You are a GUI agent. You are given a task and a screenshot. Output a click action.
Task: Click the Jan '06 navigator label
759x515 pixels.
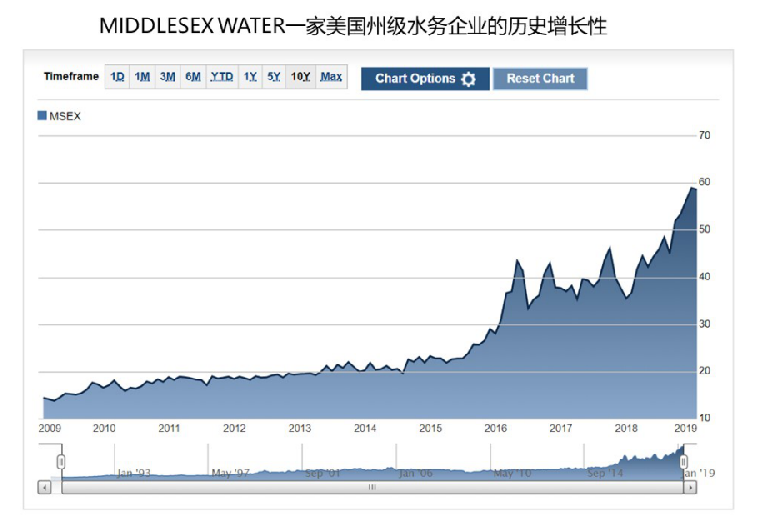(x=415, y=473)
